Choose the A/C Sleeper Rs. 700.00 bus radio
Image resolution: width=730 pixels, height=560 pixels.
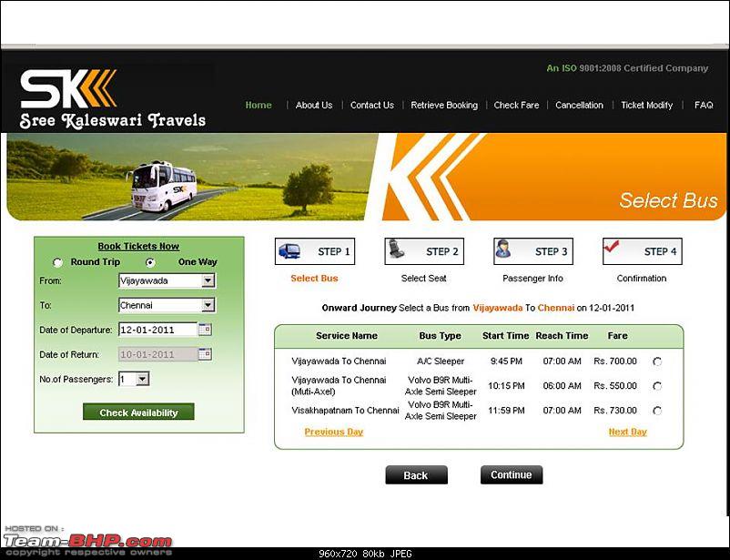click(657, 361)
